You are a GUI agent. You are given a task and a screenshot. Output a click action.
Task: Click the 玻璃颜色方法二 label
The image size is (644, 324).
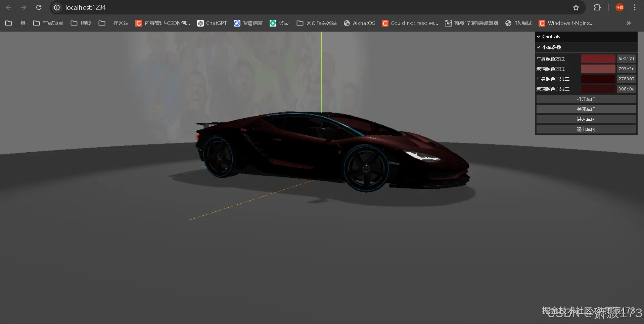click(x=553, y=89)
